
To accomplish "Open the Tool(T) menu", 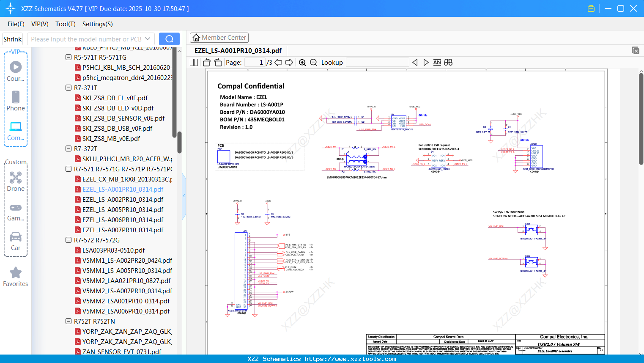I will [65, 24].
